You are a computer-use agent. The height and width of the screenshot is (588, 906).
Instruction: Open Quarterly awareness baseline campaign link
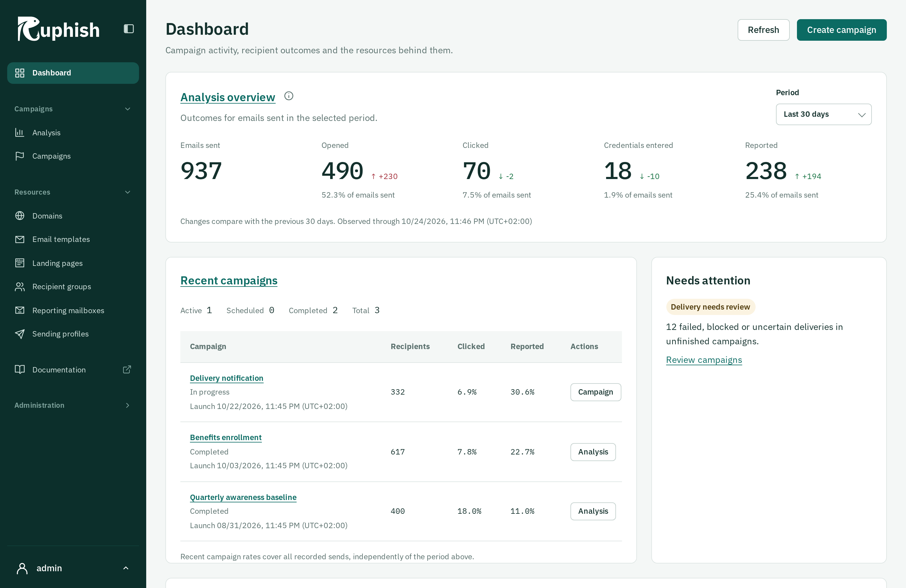coord(243,497)
